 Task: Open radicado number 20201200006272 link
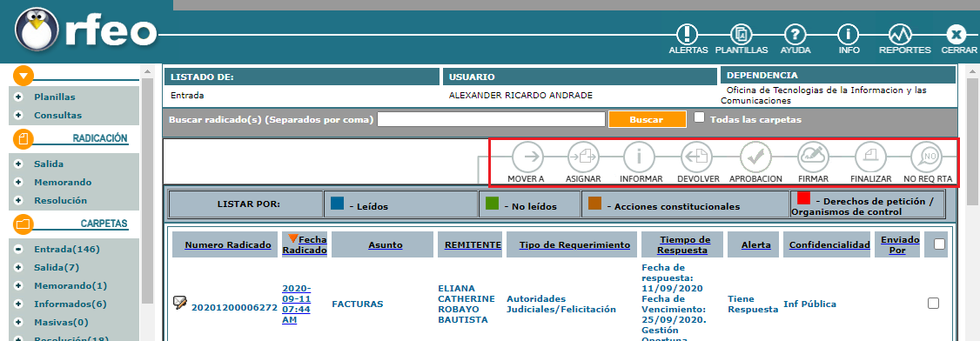(x=234, y=307)
